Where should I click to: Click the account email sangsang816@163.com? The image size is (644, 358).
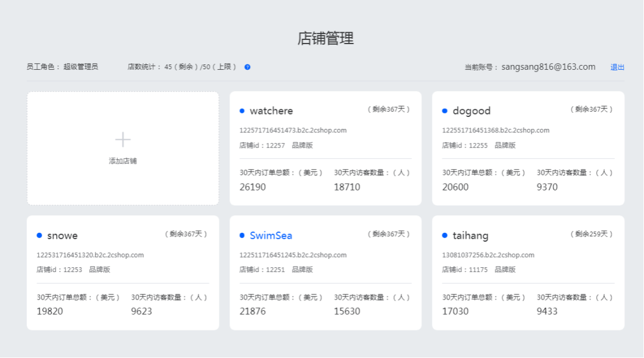click(x=549, y=66)
